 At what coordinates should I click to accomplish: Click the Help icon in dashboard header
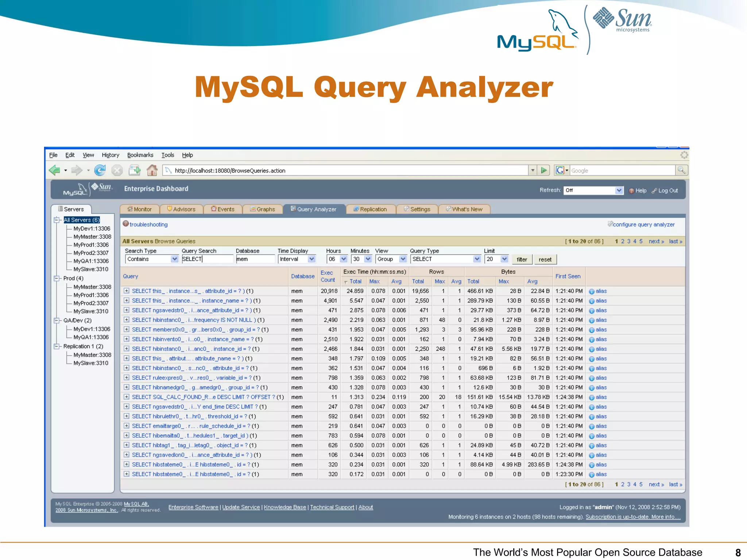(632, 191)
